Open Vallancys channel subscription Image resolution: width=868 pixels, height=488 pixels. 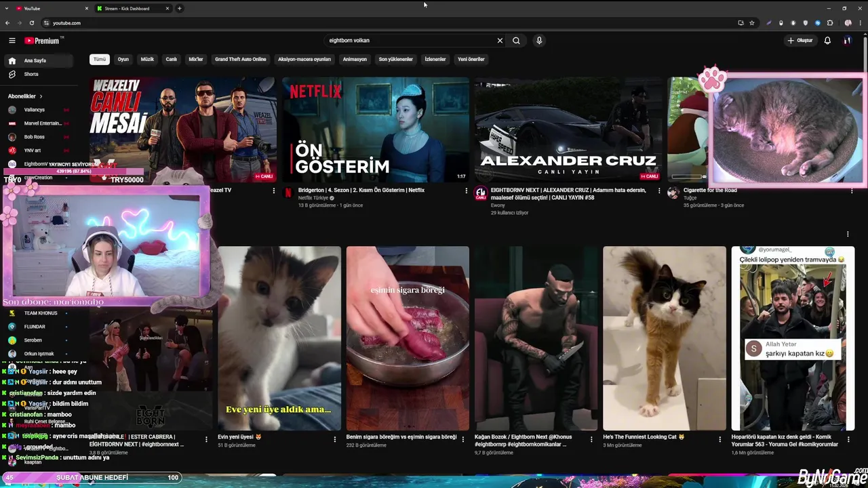point(37,110)
